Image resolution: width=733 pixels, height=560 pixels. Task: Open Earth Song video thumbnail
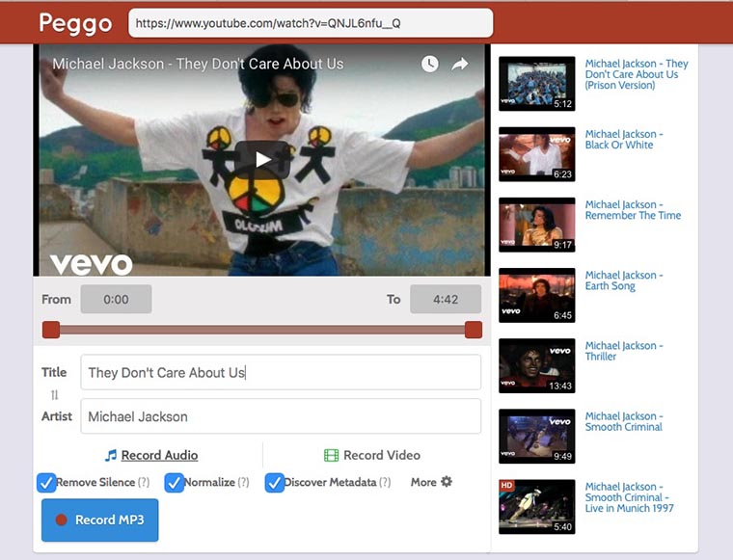tap(536, 295)
